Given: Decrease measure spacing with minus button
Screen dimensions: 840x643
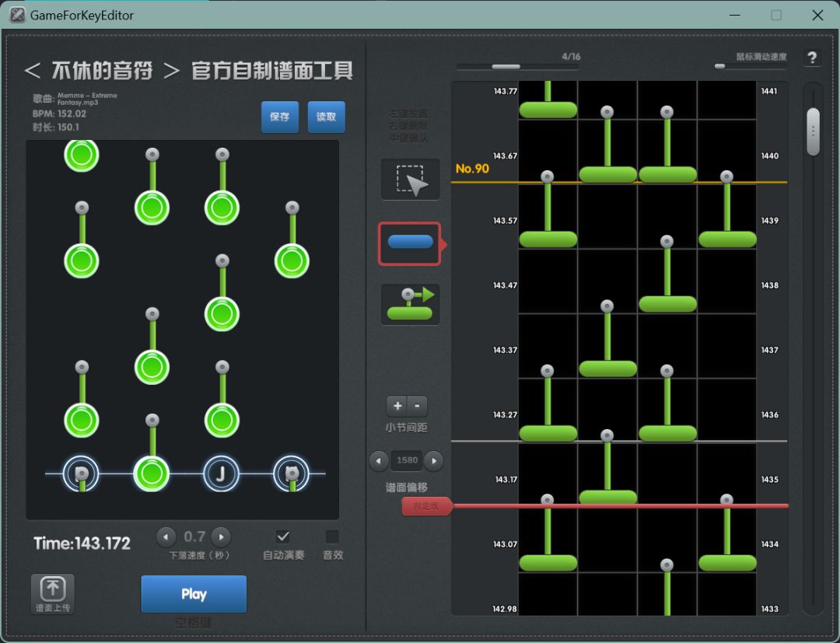Looking at the screenshot, I should (x=418, y=406).
